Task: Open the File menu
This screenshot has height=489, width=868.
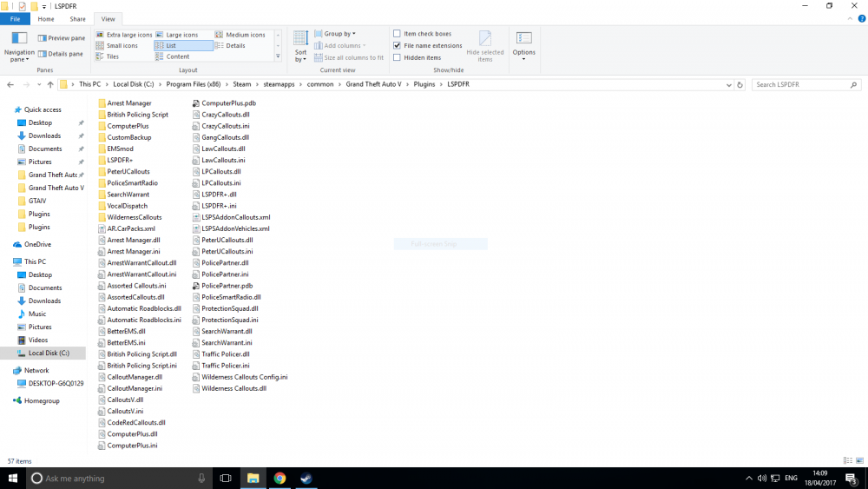Action: [x=15, y=19]
